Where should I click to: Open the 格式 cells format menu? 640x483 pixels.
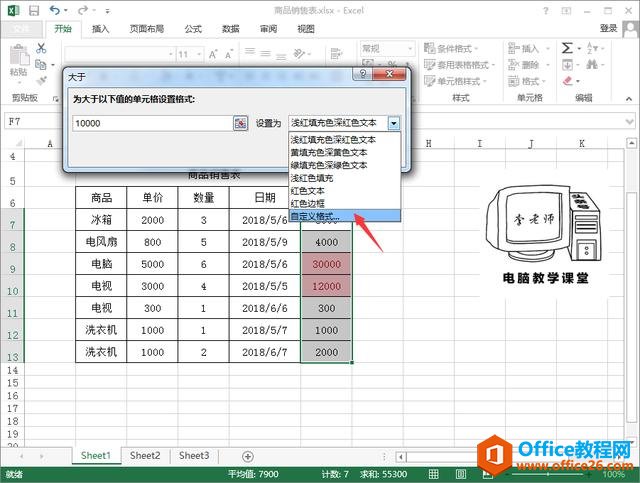click(527, 81)
